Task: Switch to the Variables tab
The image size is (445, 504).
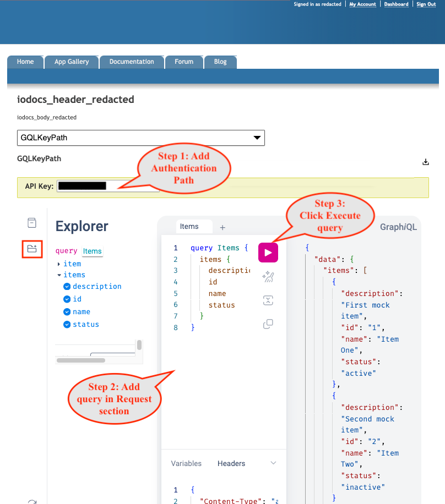Action: [x=186, y=463]
